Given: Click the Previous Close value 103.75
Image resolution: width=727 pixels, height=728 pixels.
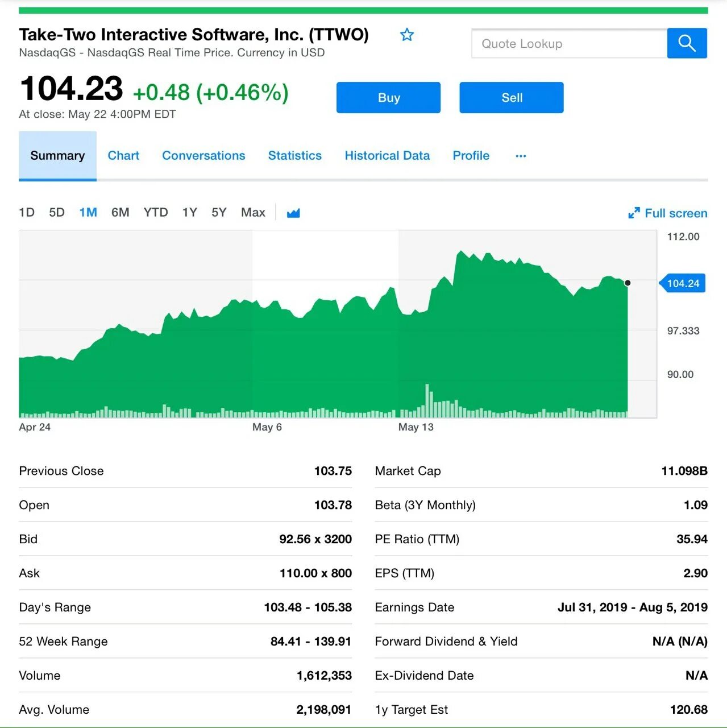Looking at the screenshot, I should (x=333, y=471).
